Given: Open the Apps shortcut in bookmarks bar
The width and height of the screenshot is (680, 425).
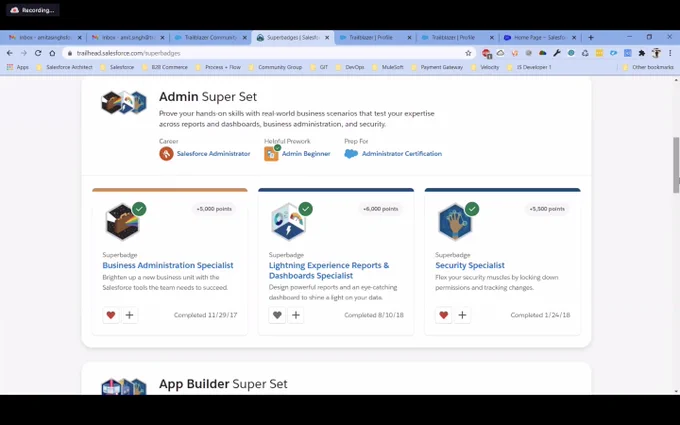Looking at the screenshot, I should coord(18,67).
